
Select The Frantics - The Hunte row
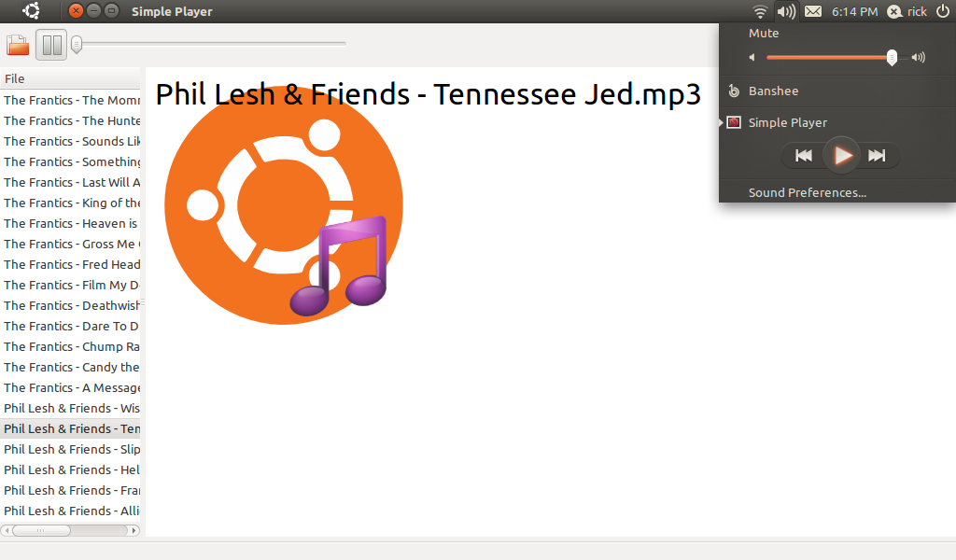click(x=70, y=120)
